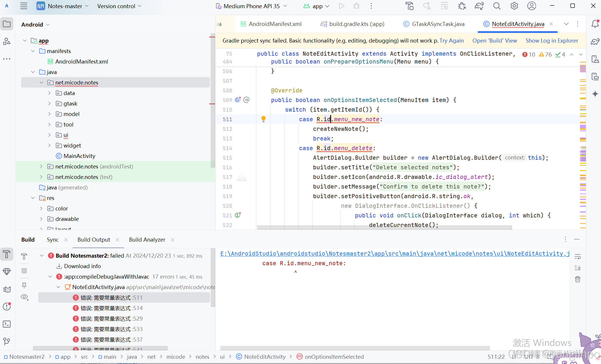Click the Search Everywhere magnifier icon
This screenshot has width=601, height=364.
pos(497,6)
